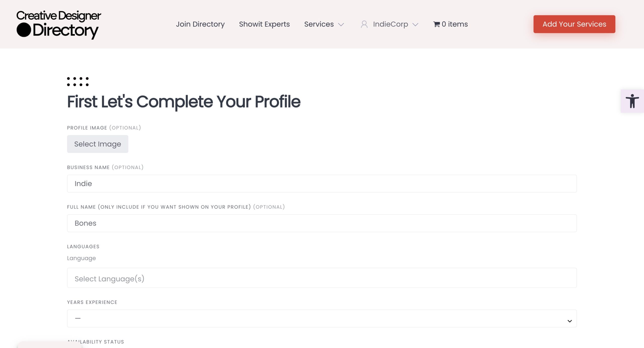Click the shopping cart icon
The height and width of the screenshot is (348, 644).
coord(436,24)
